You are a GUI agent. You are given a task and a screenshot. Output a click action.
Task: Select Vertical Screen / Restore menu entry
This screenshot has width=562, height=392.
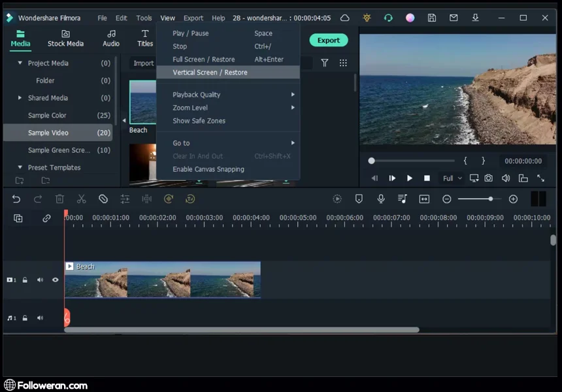pyautogui.click(x=210, y=73)
